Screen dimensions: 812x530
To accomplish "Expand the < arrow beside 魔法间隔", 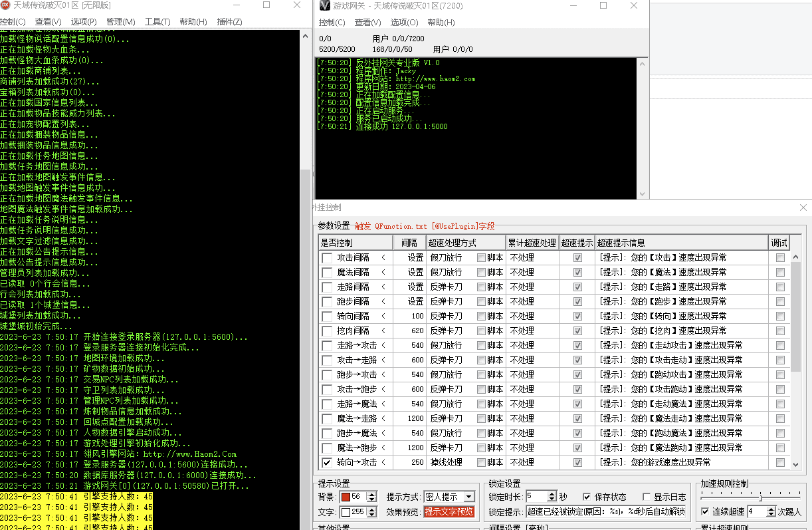I will pos(383,272).
